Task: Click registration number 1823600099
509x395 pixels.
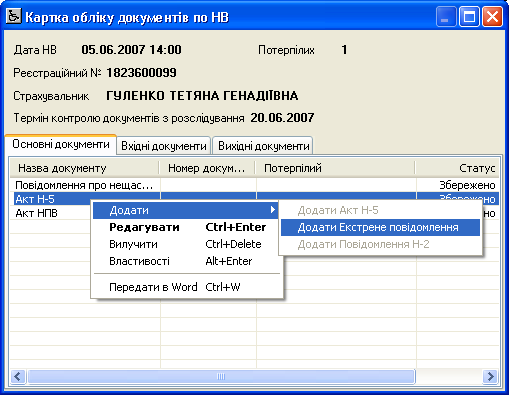Action: (x=141, y=73)
